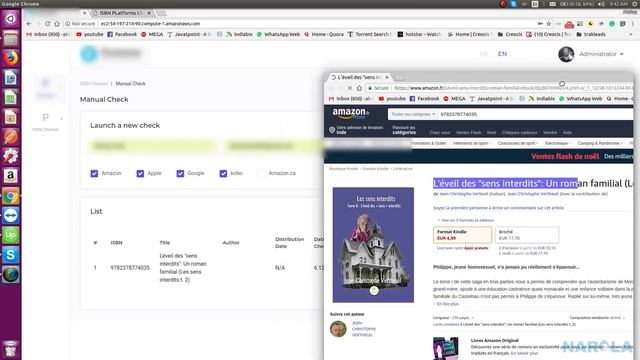
Task: Click the Amazon search input field
Action: click(535, 114)
